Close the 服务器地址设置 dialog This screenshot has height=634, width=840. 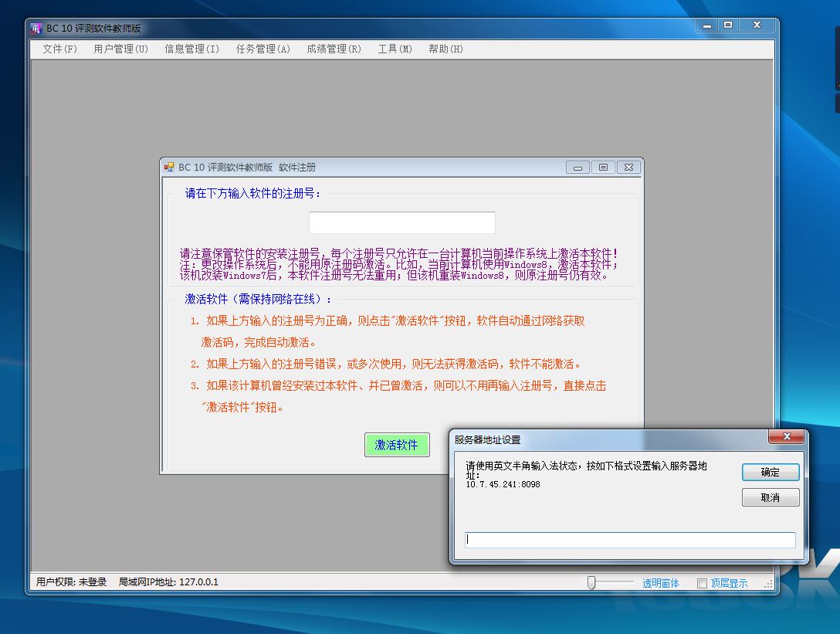(x=787, y=437)
